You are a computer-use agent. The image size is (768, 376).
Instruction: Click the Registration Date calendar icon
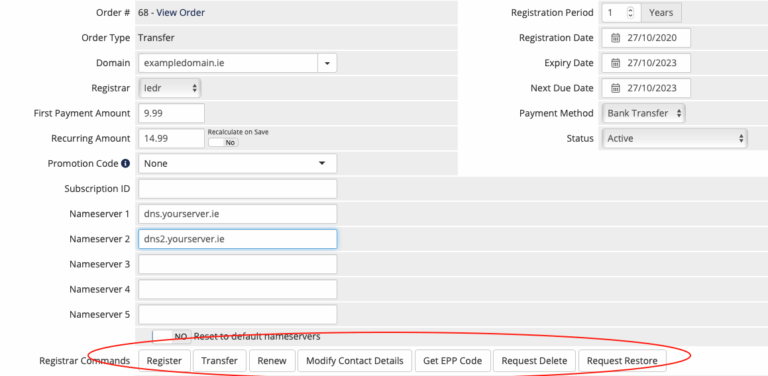616,38
